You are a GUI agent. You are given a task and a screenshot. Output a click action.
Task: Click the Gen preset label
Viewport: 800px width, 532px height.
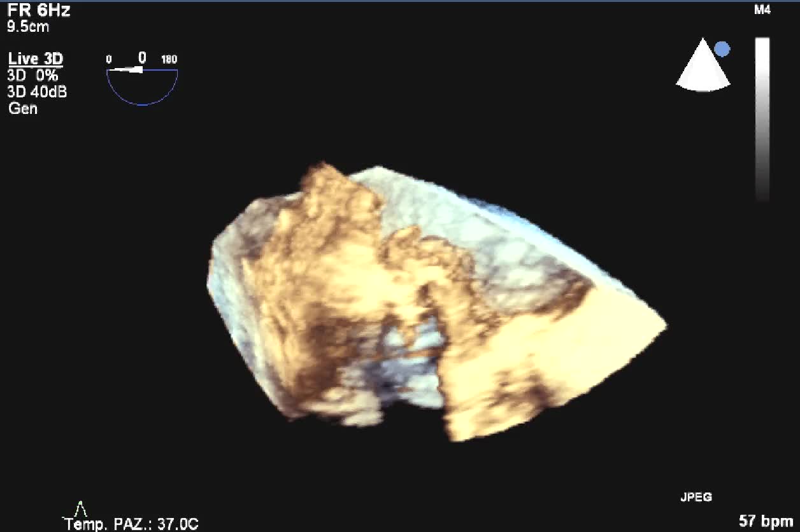pos(23,108)
